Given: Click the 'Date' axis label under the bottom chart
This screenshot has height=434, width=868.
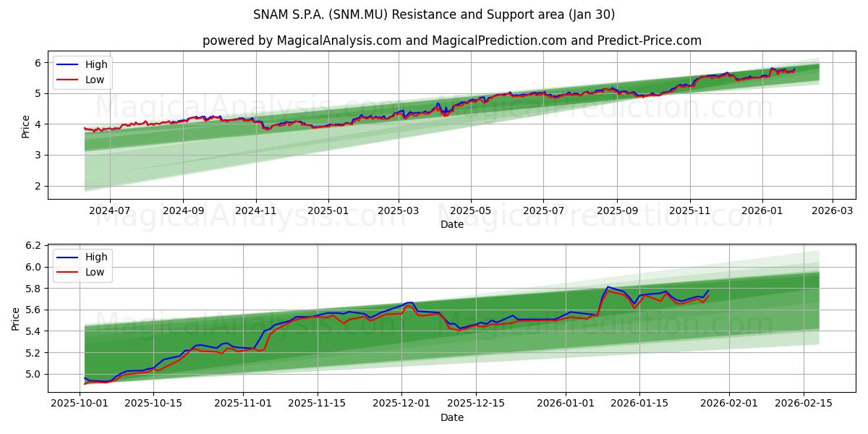Looking at the screenshot, I should tap(452, 417).
